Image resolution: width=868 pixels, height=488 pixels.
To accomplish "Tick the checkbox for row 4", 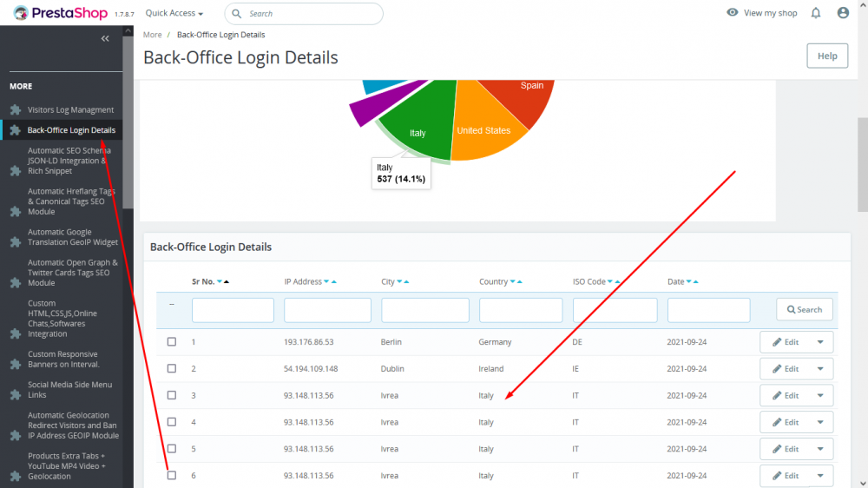I will click(x=172, y=422).
